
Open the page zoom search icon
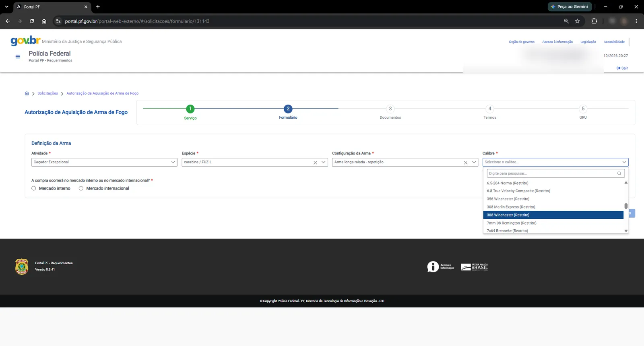(x=566, y=21)
